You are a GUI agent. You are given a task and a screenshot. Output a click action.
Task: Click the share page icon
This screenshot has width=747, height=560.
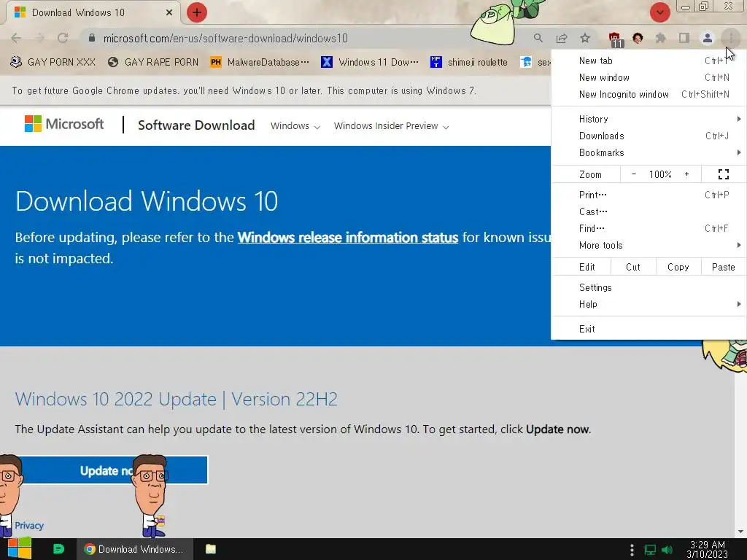click(x=562, y=38)
